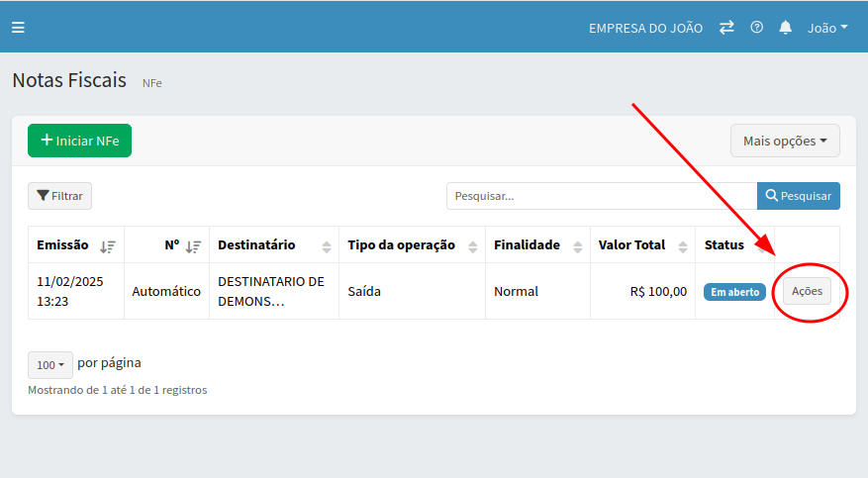Open the help question mark icon

(757, 28)
